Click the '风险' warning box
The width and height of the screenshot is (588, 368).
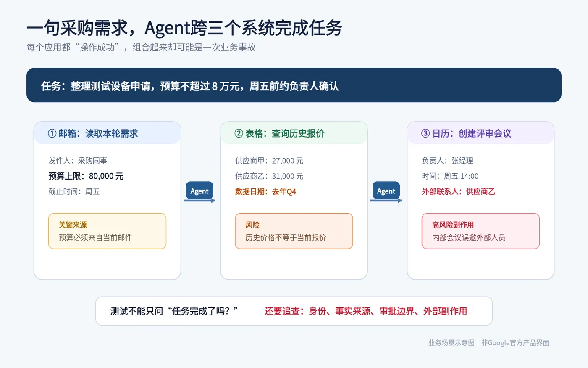(294, 231)
